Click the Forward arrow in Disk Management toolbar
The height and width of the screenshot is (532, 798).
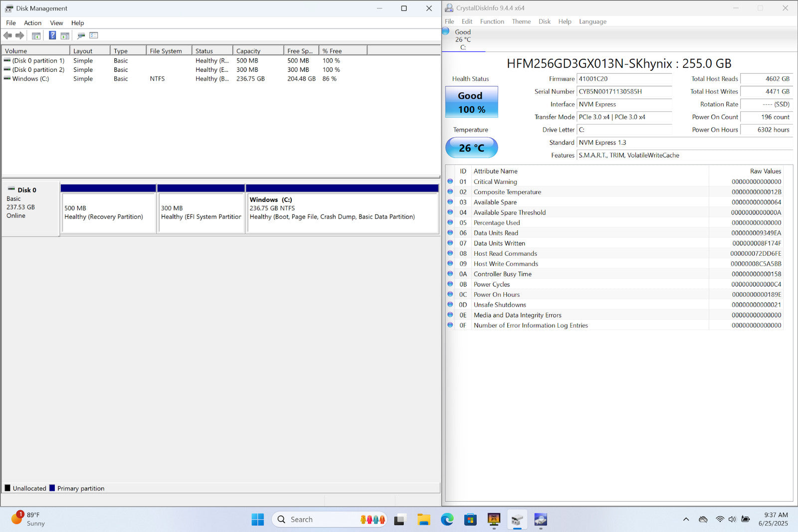(20, 35)
